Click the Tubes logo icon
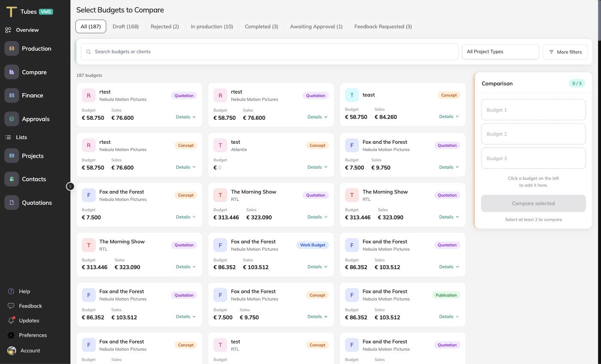 point(12,12)
